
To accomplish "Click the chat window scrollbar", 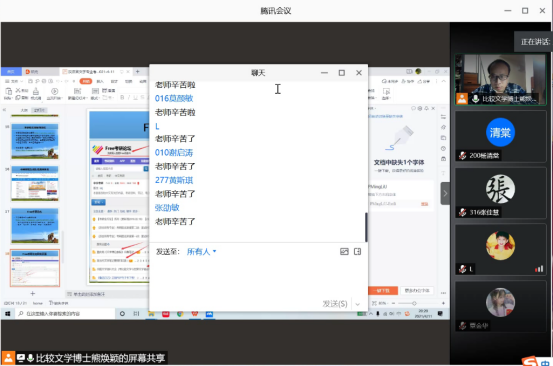I will click(x=366, y=227).
